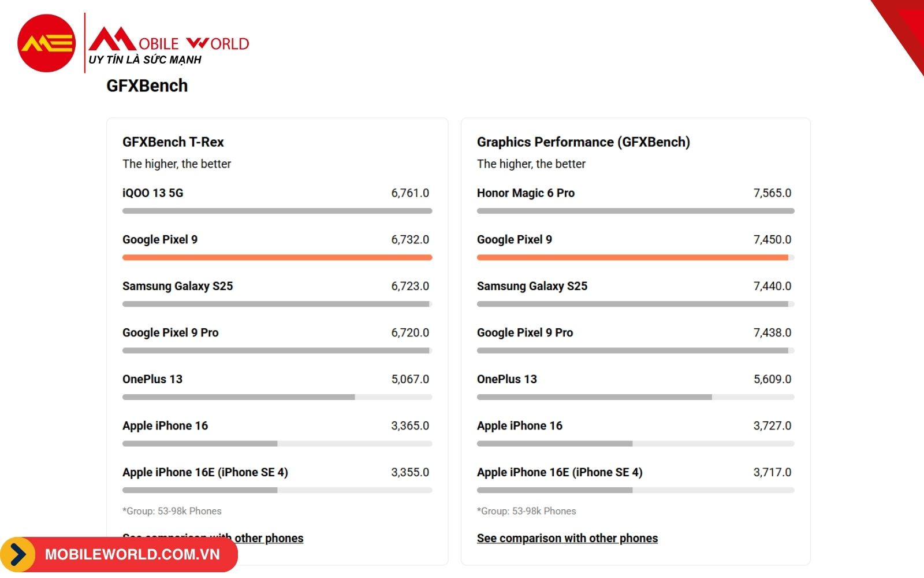The width and height of the screenshot is (924, 578).
Task: Click the yellow arrow icon in bottom banner
Action: 18,555
